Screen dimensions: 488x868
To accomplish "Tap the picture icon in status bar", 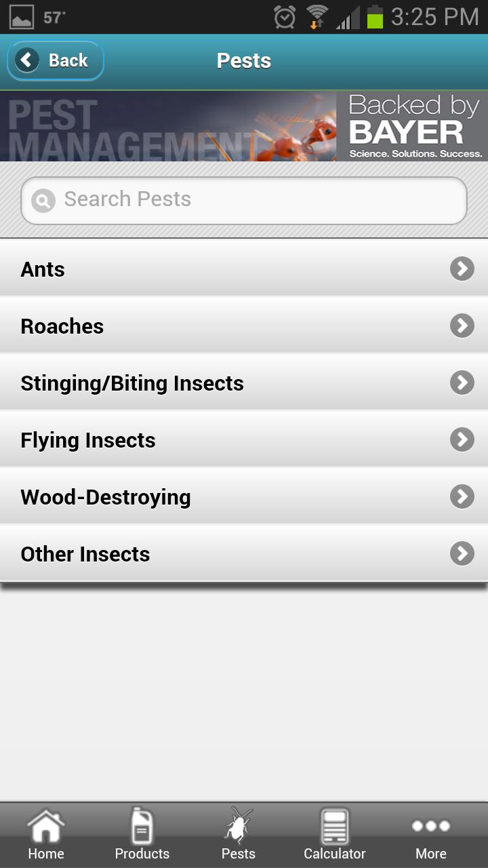I will [x=21, y=17].
